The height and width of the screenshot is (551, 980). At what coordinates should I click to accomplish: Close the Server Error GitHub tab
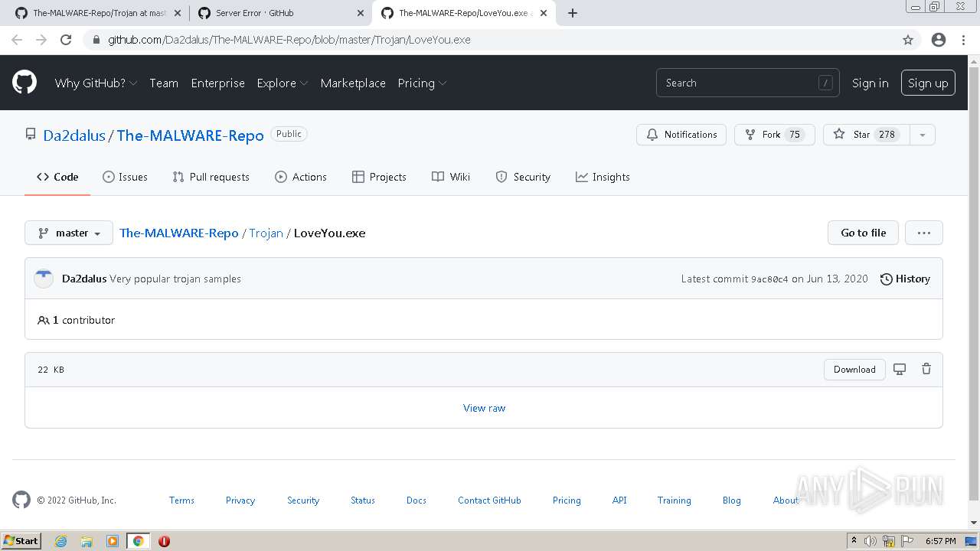(x=361, y=13)
